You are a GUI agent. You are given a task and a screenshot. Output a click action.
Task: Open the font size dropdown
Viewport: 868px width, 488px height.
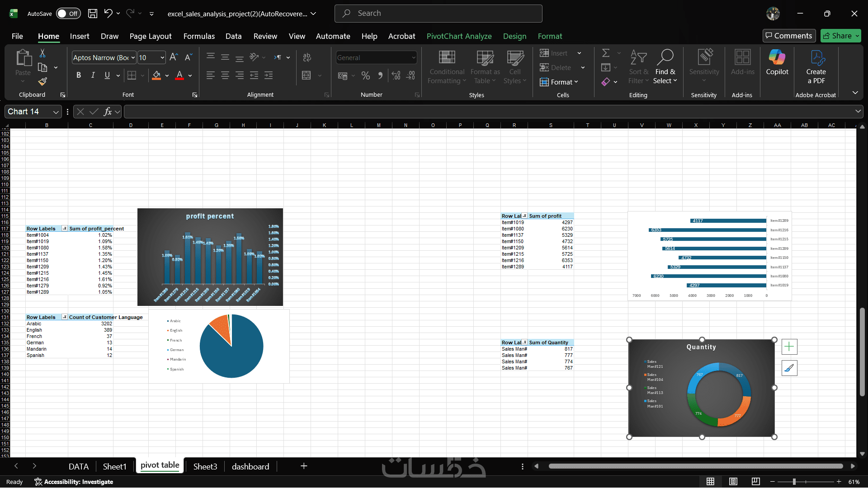(162, 58)
